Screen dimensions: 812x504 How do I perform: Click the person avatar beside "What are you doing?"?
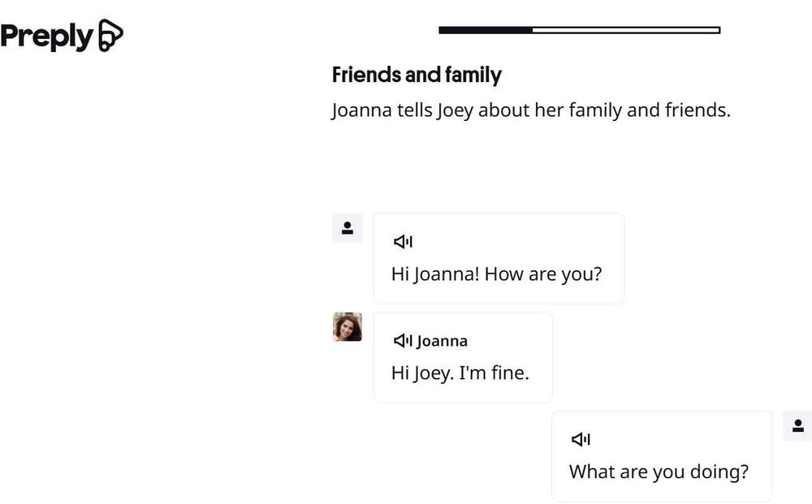tap(797, 425)
